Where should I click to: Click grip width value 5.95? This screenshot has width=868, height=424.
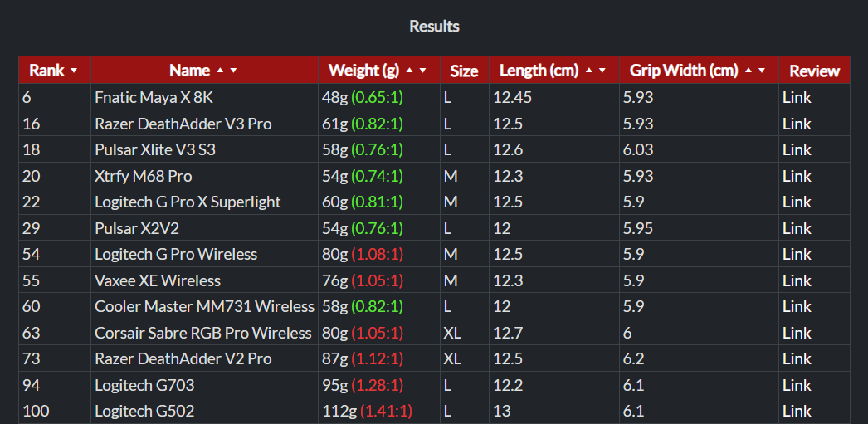coord(638,228)
